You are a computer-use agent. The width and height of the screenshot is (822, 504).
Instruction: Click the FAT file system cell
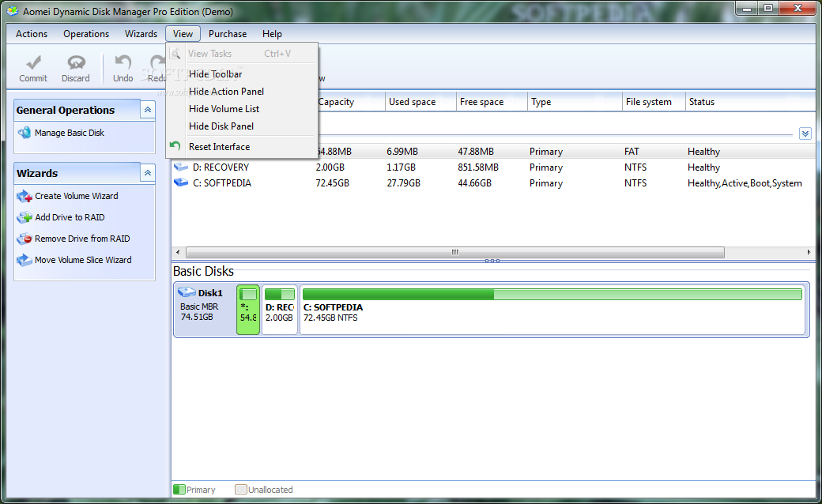[x=632, y=152]
